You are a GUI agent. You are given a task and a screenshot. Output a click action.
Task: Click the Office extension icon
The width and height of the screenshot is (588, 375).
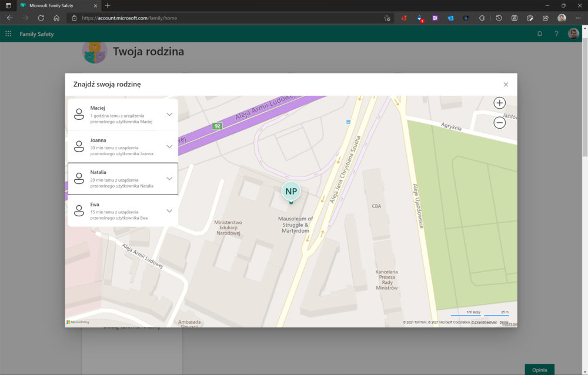pyautogui.click(x=404, y=18)
